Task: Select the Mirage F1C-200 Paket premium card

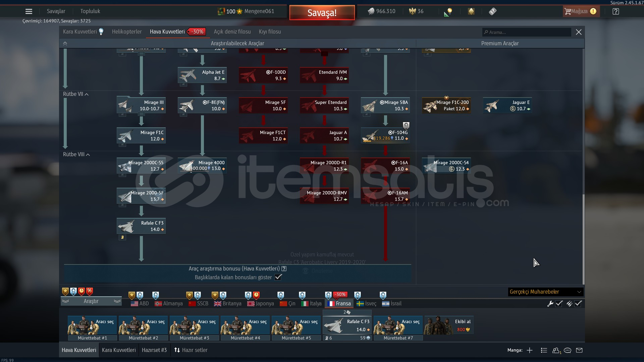Action: 446,106
